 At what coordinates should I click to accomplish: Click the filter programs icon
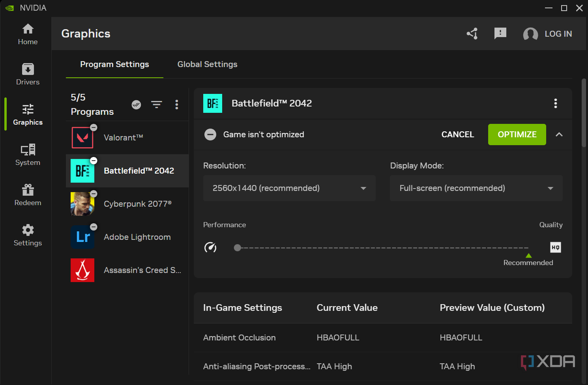[x=157, y=105]
